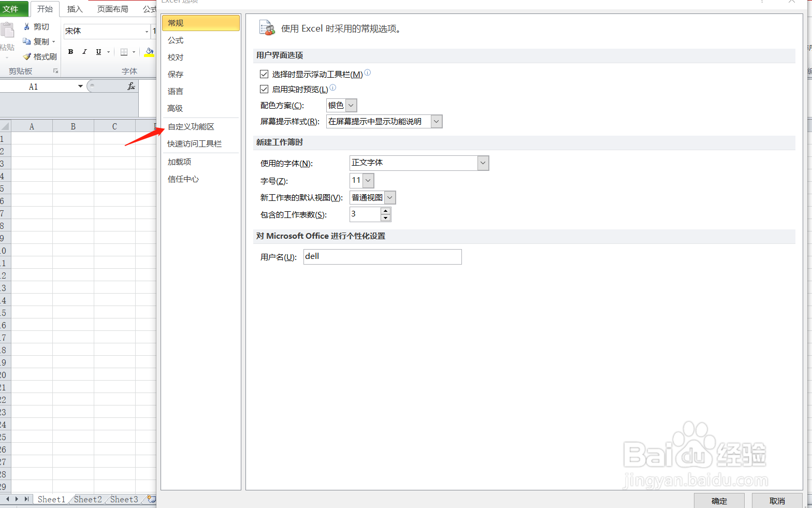Toggle Bold formatting

pos(70,52)
